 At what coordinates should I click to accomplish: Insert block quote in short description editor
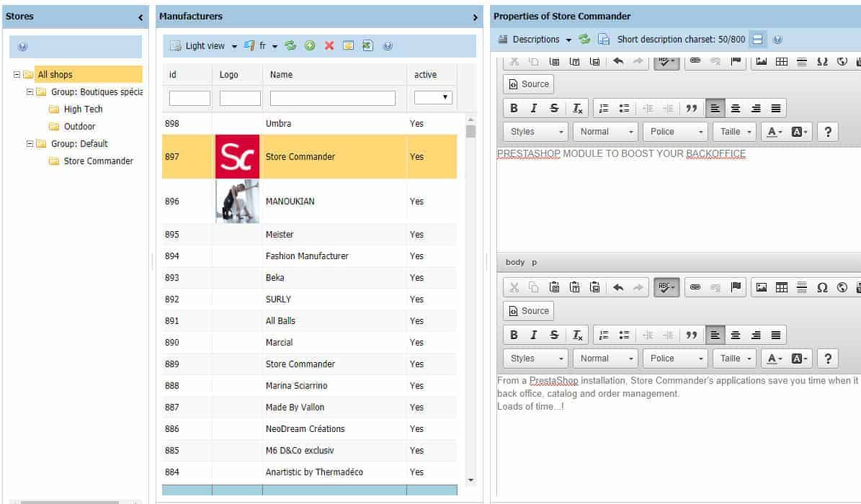692,108
